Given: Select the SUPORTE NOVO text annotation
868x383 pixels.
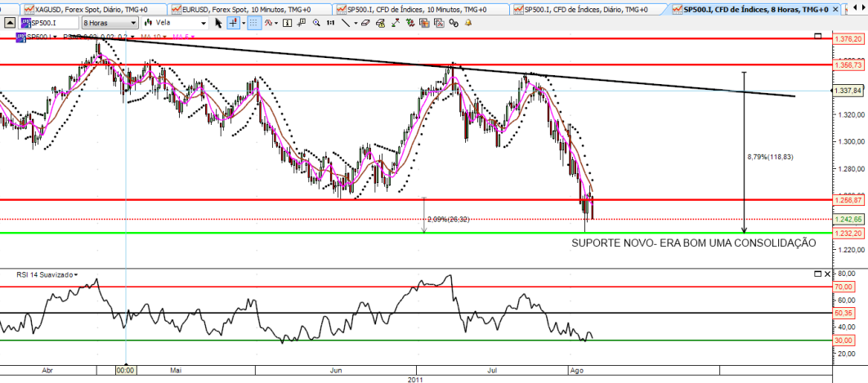Looking at the screenshot, I should point(694,243).
